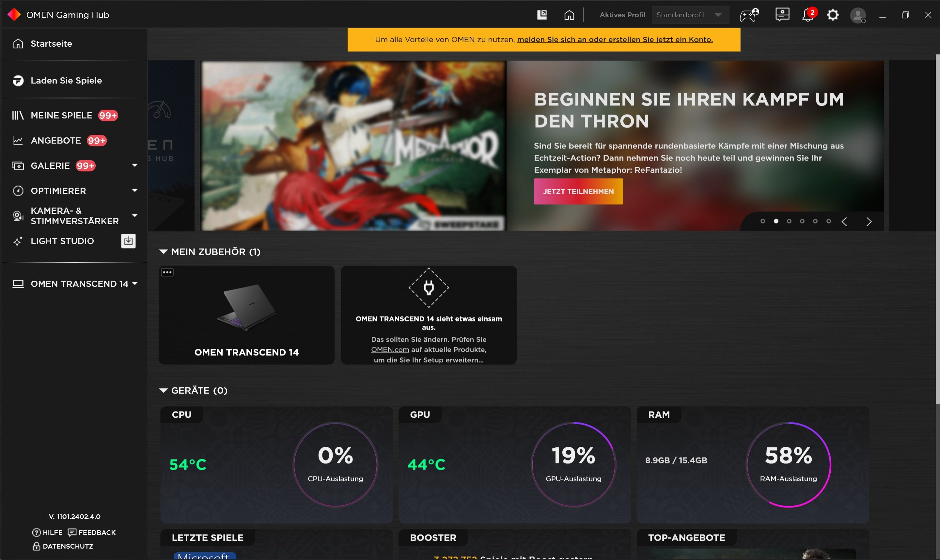Screen dimensions: 940x560
Task: Open the monitor profile icon in top bar
Action: coord(782,15)
